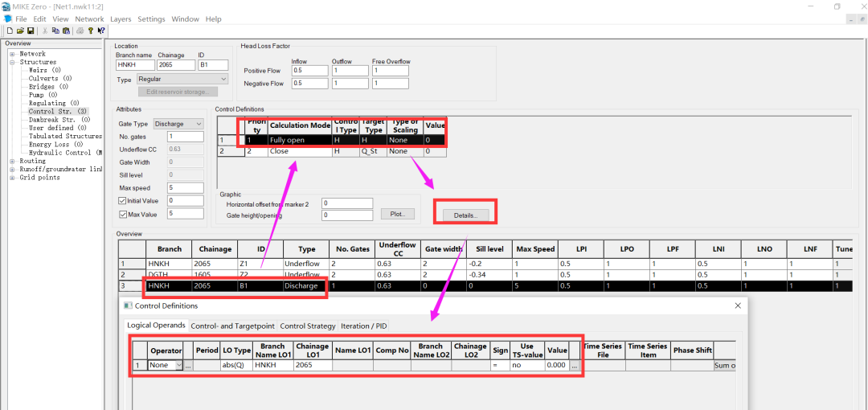Expand the Grid points tree node
The height and width of the screenshot is (410, 868).
coord(11,178)
